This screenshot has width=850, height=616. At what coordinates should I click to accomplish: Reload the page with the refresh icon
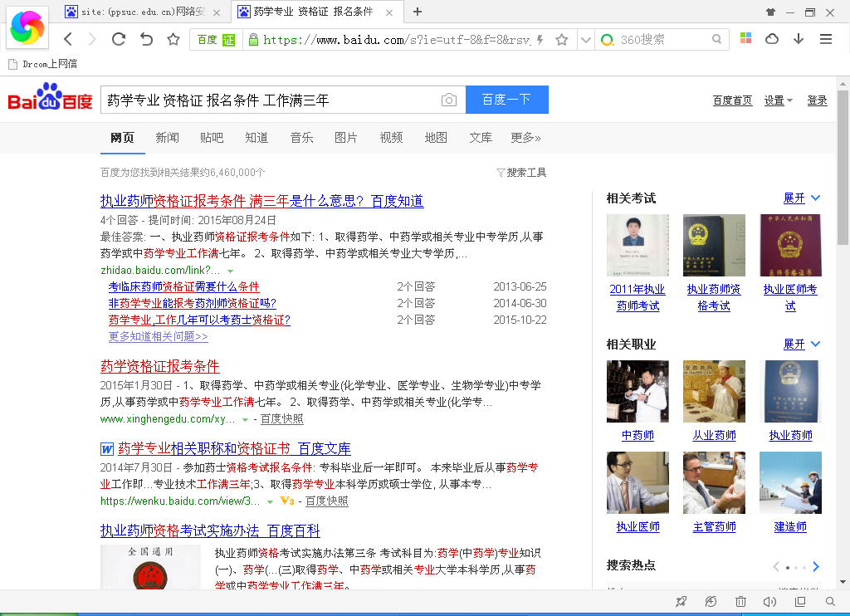point(119,39)
